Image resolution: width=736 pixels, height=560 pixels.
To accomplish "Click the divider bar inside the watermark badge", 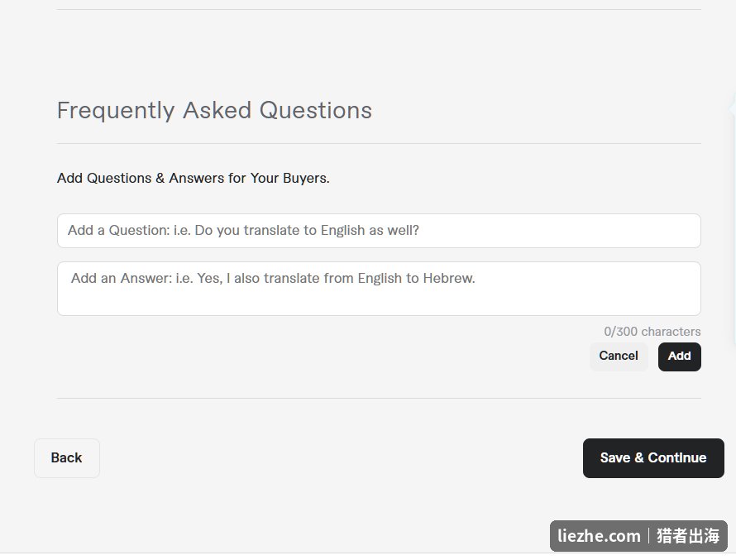I will 648,535.
